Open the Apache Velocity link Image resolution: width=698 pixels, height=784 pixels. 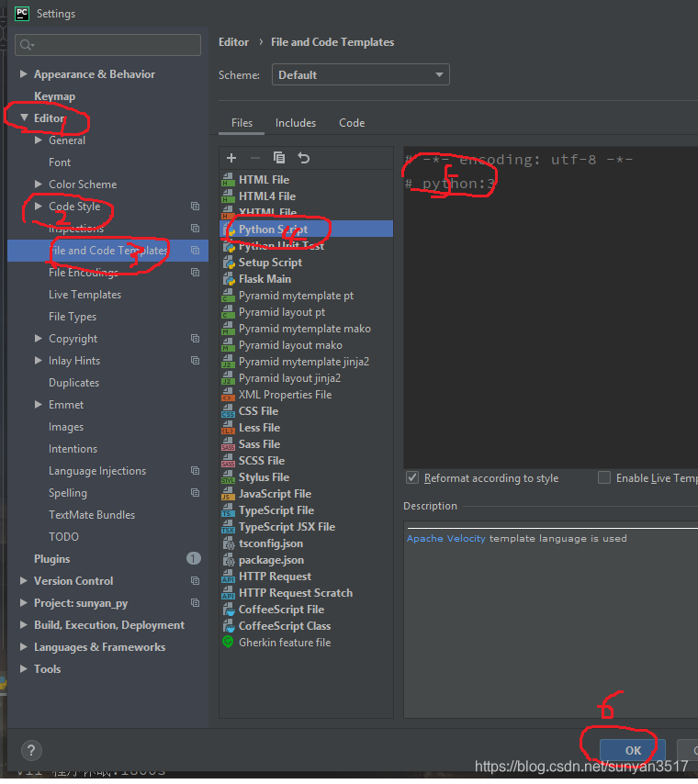[x=445, y=539]
